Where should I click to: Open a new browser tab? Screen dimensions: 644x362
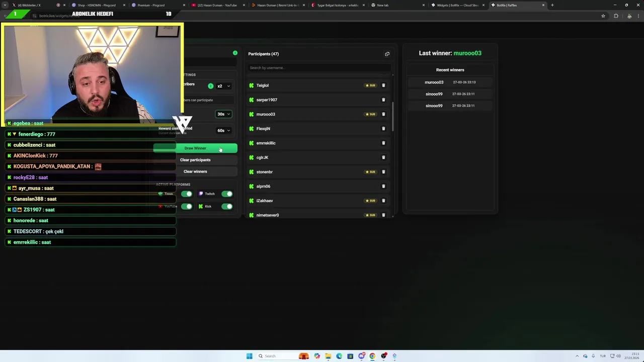click(x=552, y=5)
